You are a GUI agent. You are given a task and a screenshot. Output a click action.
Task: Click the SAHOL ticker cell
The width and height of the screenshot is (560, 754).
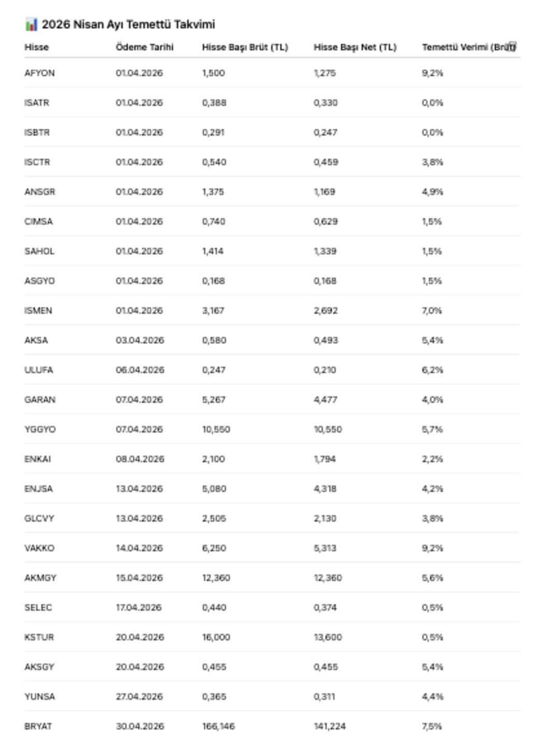[39, 251]
